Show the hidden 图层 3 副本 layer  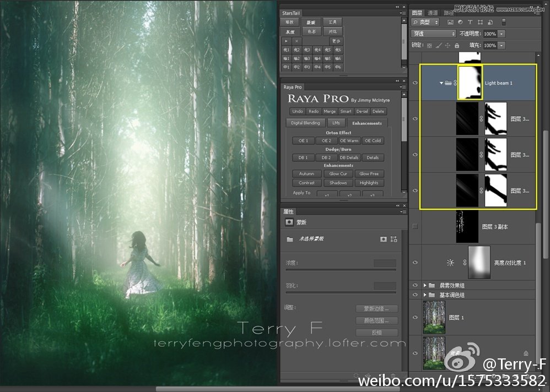415,226
